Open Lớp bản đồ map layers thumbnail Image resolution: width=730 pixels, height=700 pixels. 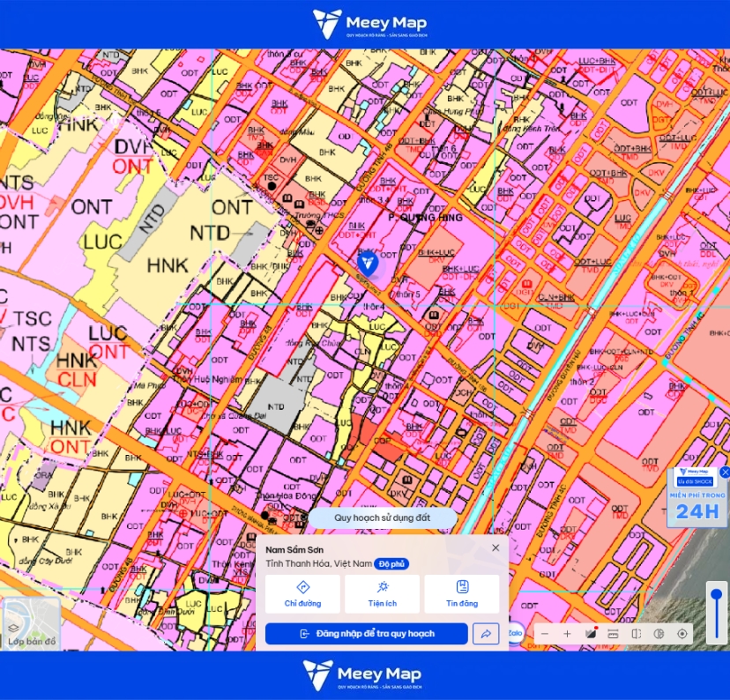click(32, 623)
